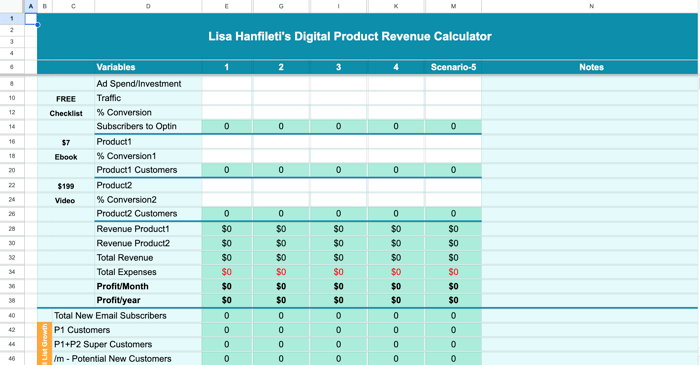
Task: Select the '$7' price label cell
Action: 66,143
